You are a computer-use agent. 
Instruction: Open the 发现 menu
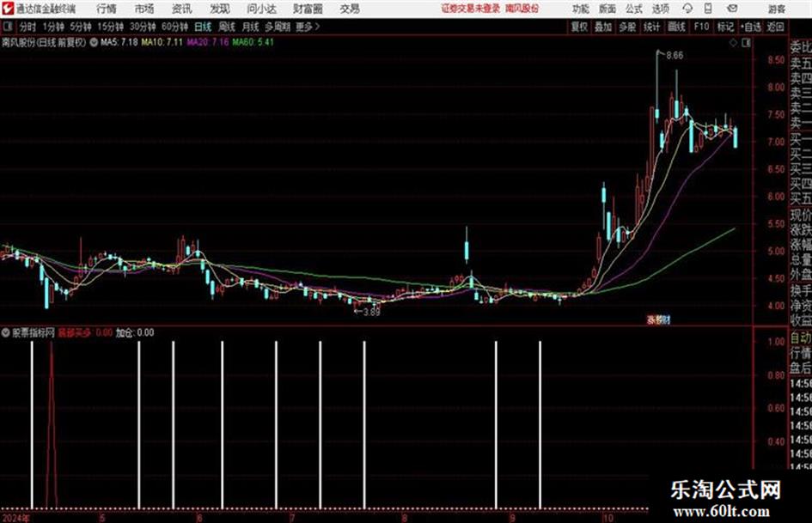pos(220,9)
